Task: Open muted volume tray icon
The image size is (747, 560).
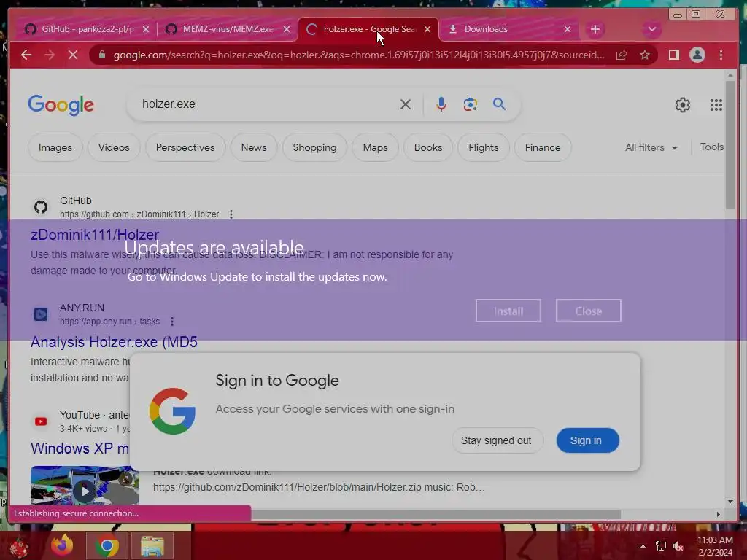Action: (678, 546)
